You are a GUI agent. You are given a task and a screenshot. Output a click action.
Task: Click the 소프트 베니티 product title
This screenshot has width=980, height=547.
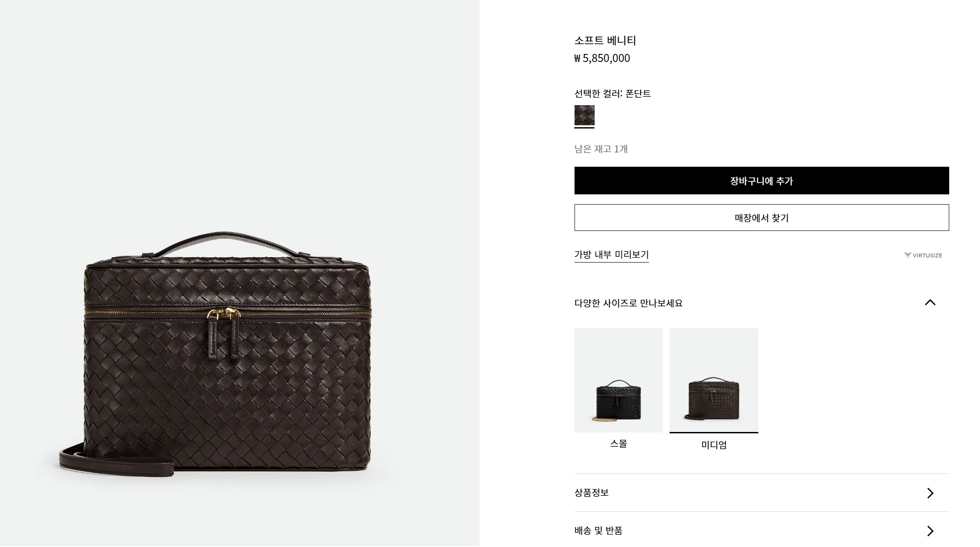(x=605, y=41)
